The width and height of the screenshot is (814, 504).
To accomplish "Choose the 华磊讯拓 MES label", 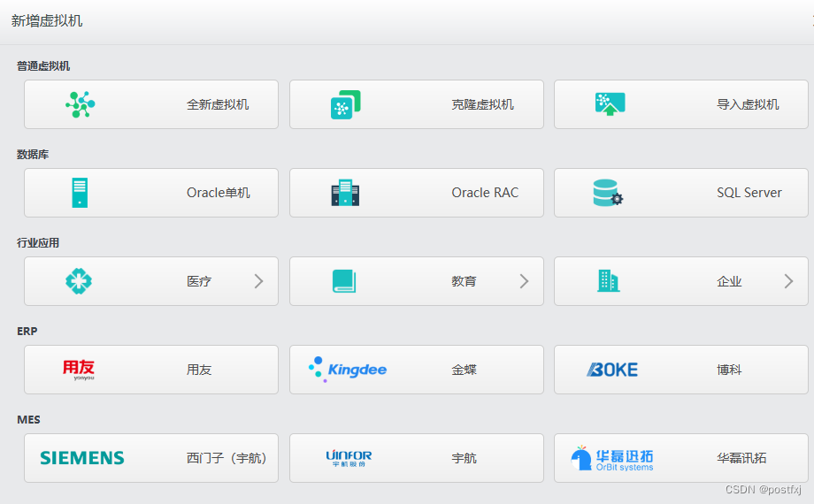I will 741,458.
